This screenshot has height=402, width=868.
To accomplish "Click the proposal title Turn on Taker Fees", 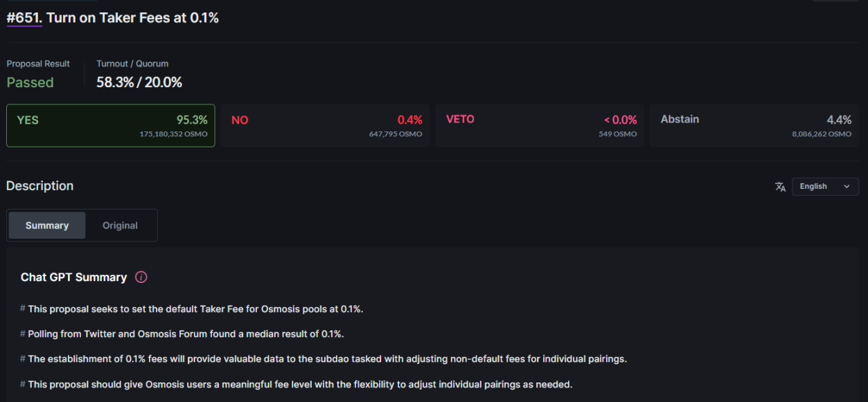I will [132, 19].
